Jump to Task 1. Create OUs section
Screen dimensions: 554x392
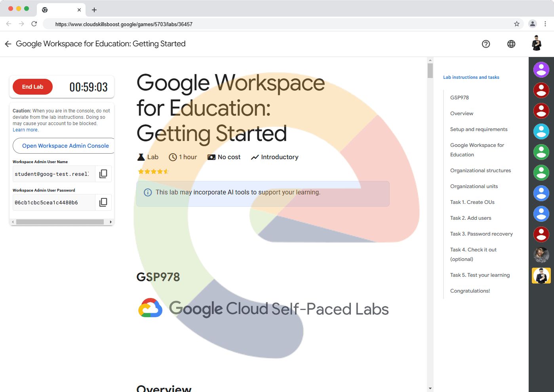click(472, 202)
